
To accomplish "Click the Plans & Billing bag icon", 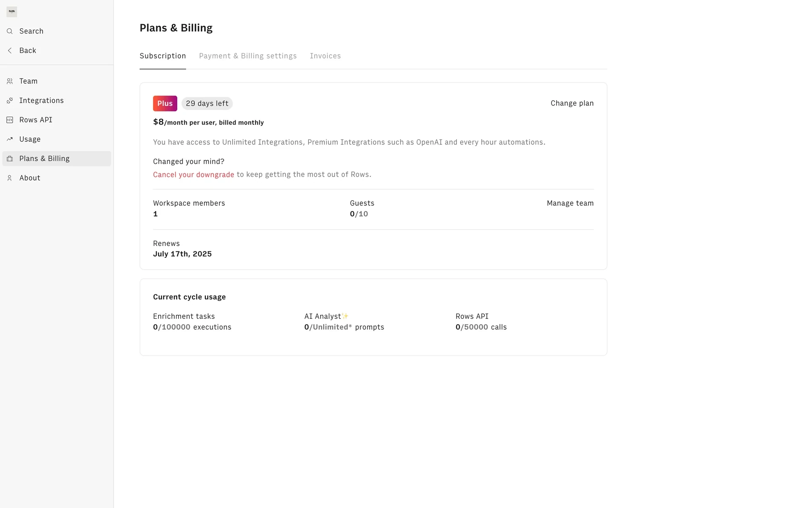I will [x=10, y=159].
